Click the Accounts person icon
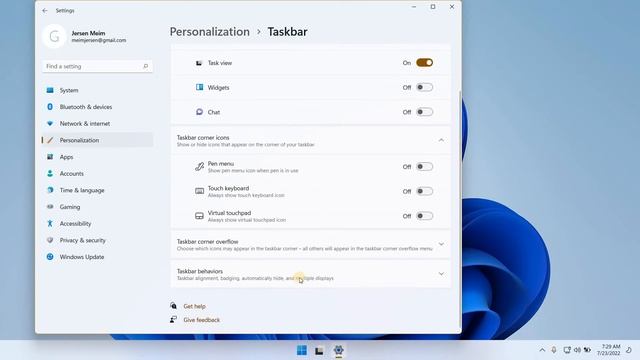 pos(50,173)
